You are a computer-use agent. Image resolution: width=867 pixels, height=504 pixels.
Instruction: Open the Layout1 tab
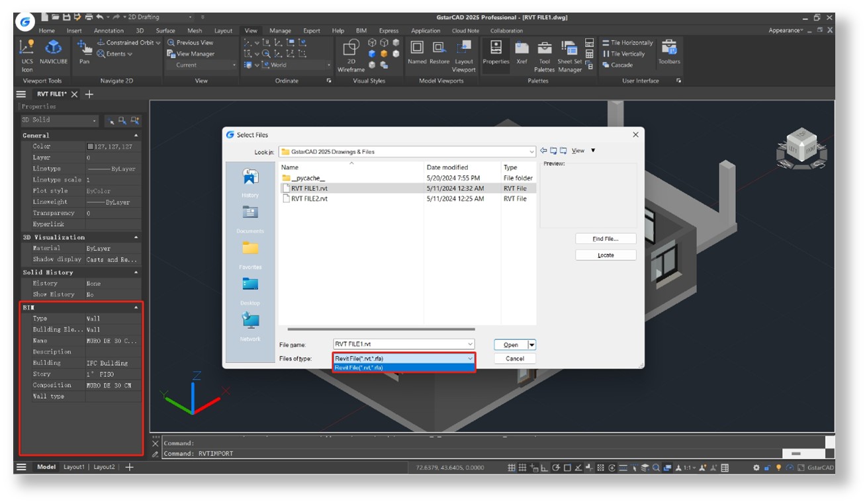coord(73,467)
